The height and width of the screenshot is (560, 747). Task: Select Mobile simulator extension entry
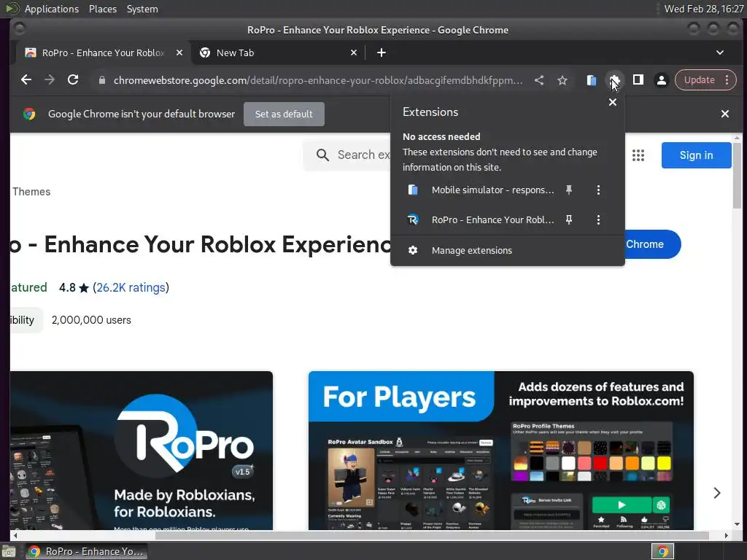(480, 190)
